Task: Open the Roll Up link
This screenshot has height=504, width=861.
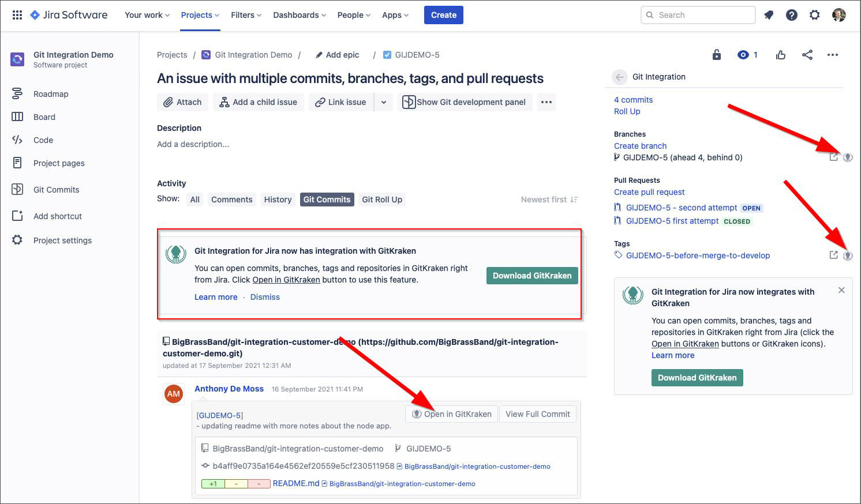Action: (627, 111)
